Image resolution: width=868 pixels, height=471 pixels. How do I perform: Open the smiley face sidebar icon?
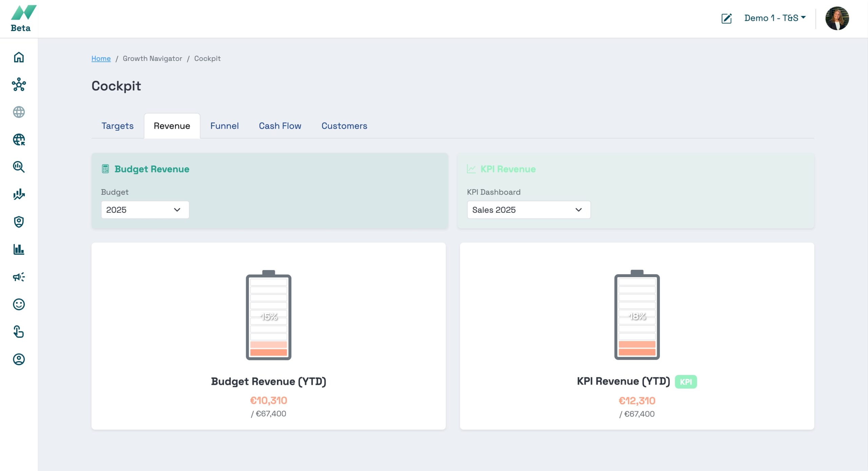[19, 304]
